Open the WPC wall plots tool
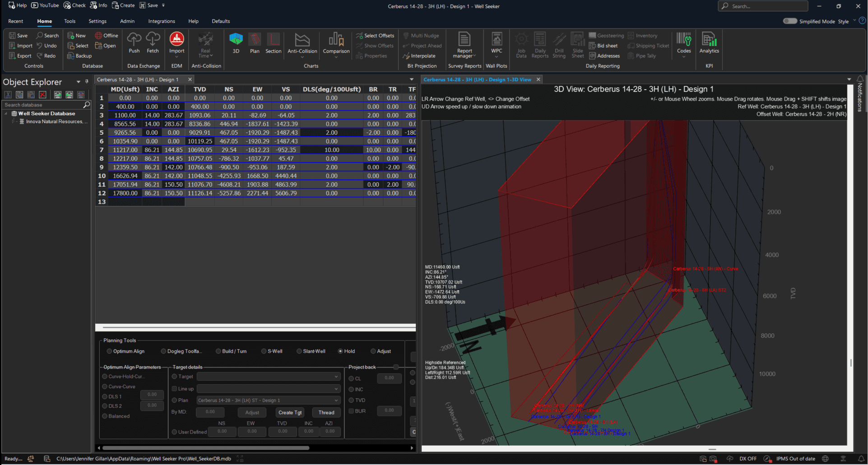868x465 pixels. click(497, 45)
